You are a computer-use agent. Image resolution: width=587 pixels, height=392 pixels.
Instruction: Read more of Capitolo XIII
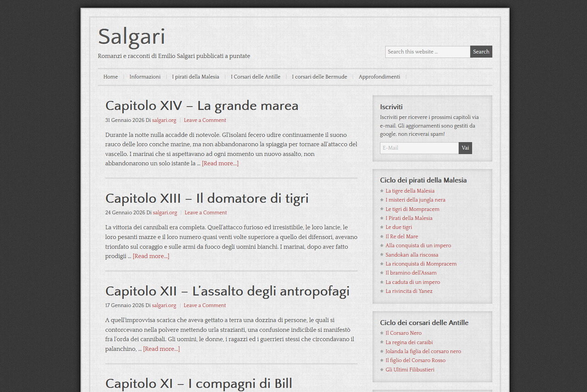(151, 256)
